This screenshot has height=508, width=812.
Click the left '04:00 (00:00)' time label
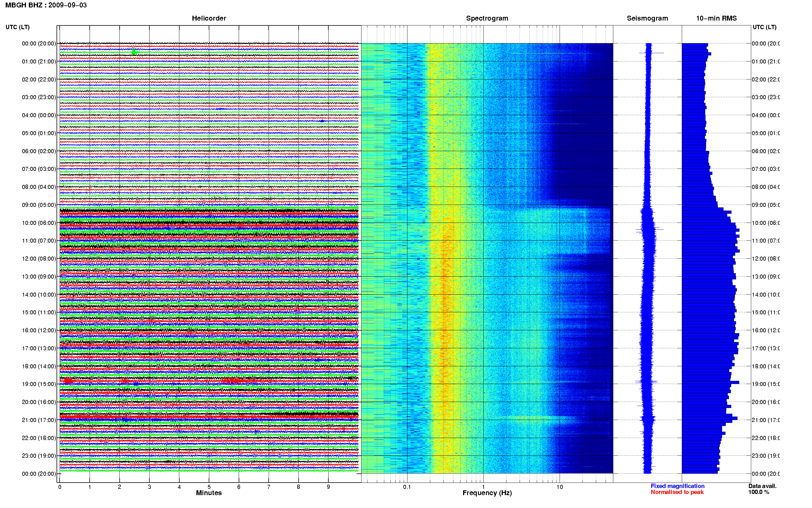(39, 115)
